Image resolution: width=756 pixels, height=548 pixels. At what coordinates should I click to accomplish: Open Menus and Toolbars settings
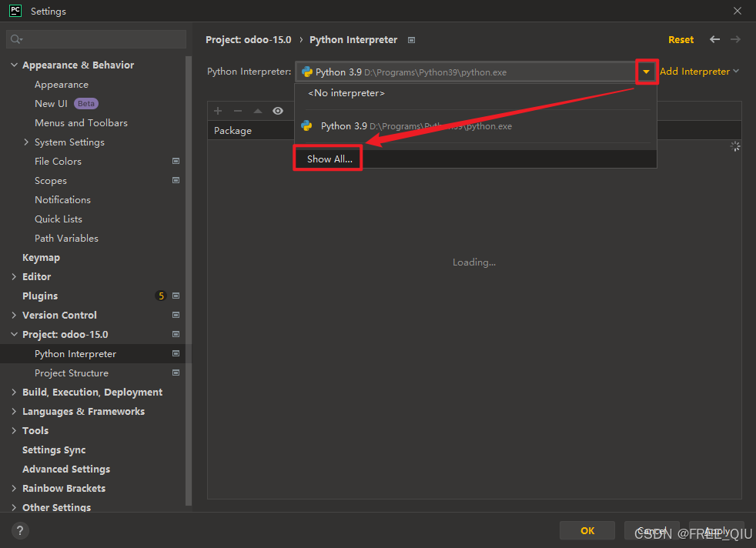point(81,123)
